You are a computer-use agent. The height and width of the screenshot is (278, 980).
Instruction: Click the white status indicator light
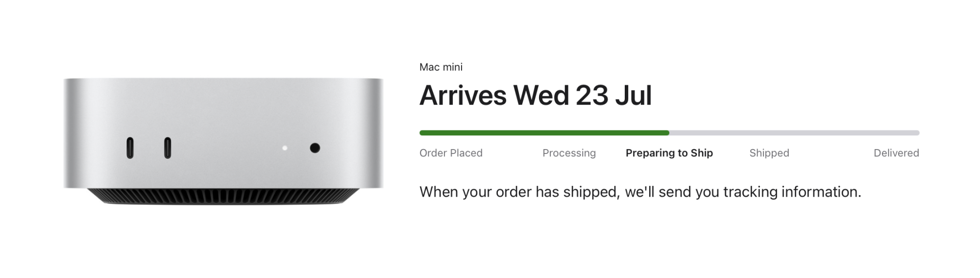285,148
